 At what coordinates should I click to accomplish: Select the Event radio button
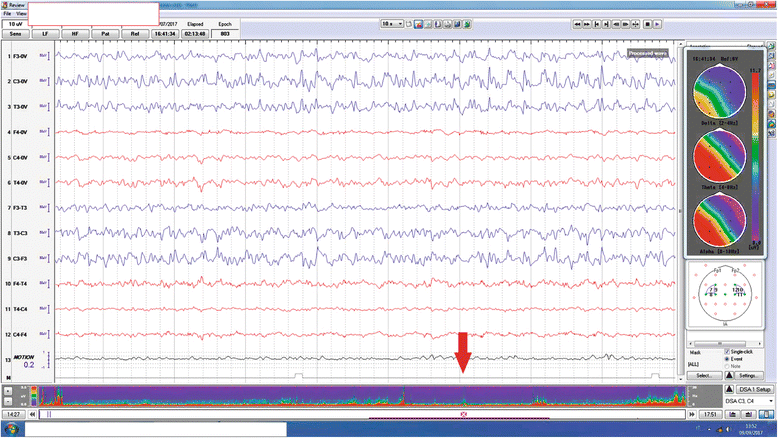click(x=726, y=359)
